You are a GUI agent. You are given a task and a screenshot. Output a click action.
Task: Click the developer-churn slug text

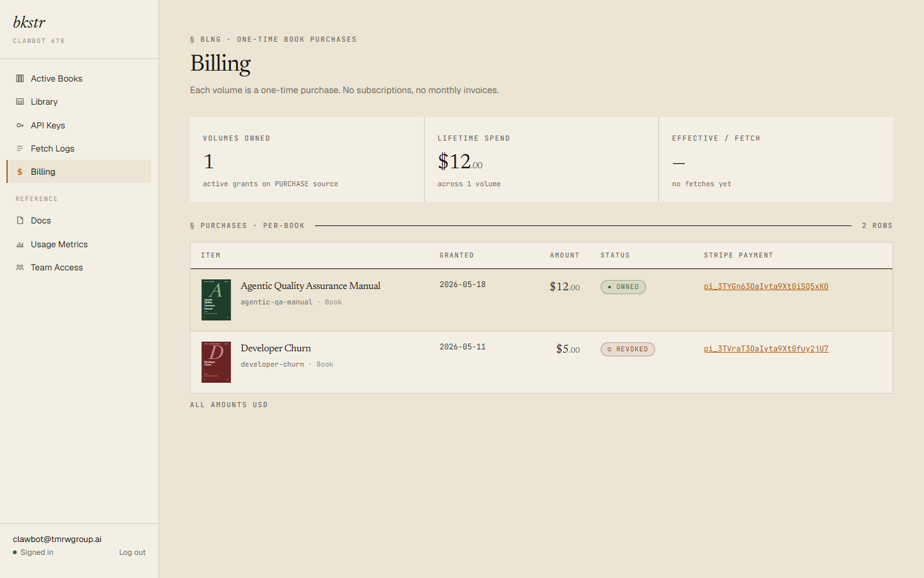(272, 364)
